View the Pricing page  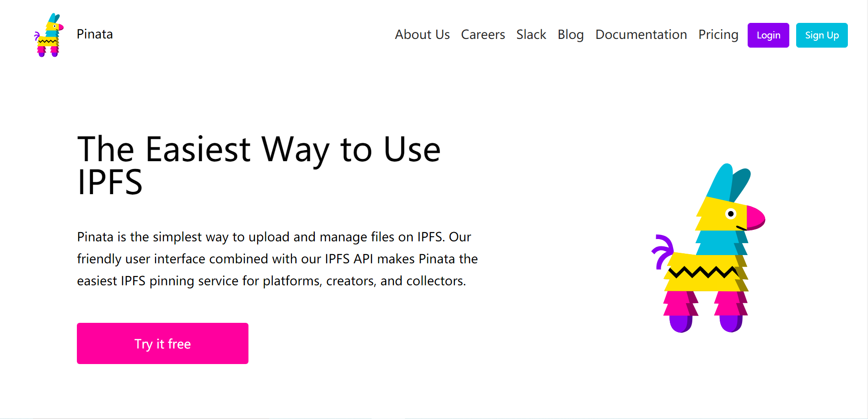coord(718,35)
